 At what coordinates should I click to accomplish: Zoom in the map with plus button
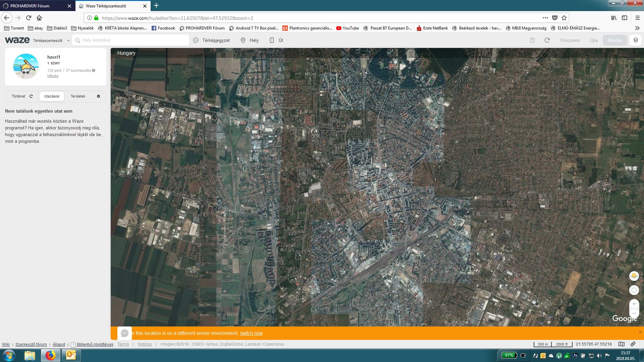click(x=634, y=304)
